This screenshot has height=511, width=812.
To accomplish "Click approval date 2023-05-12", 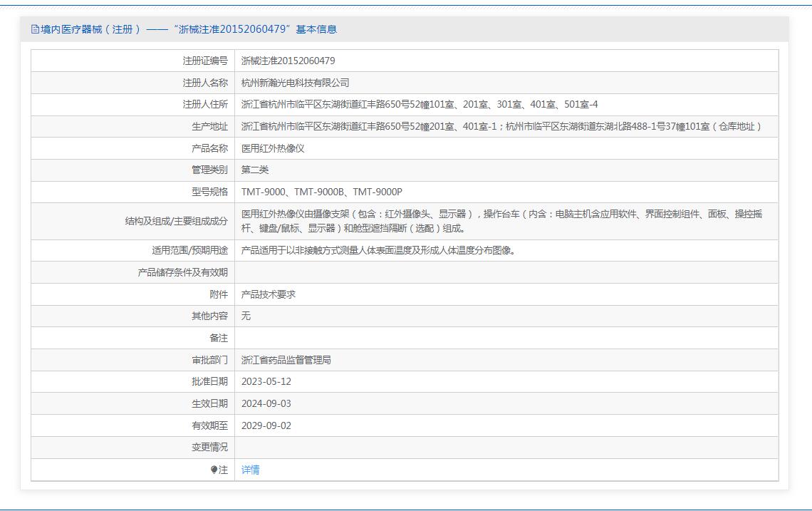I will point(266,381).
